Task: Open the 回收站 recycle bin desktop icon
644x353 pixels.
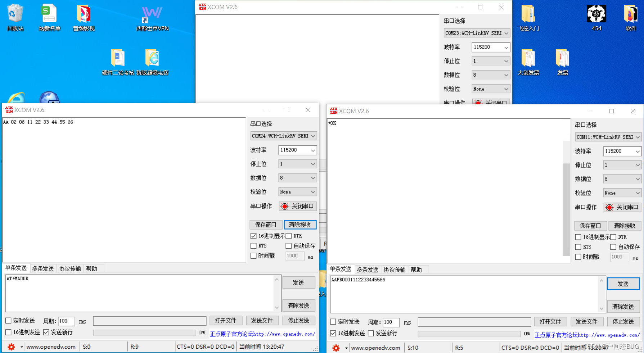Action: coord(15,17)
